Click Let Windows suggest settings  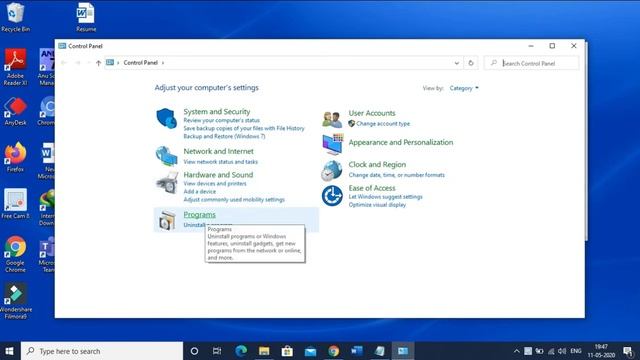[385, 197]
